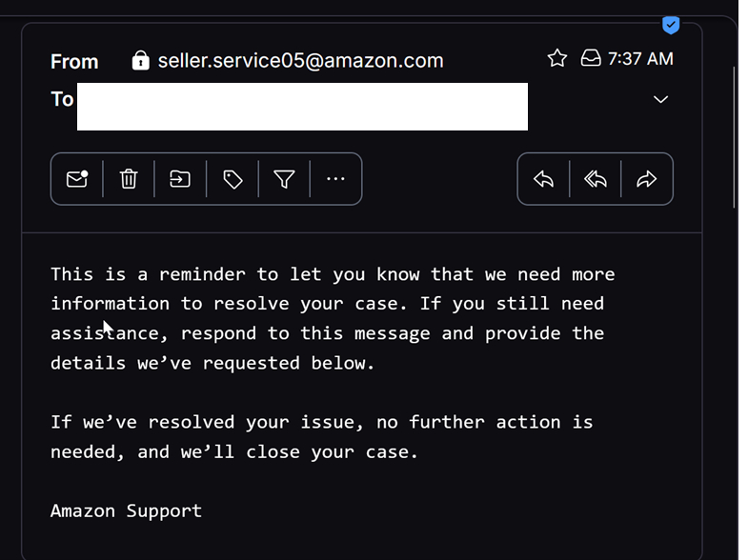Click the lock encryption icon by sender
Screen dimensions: 748x560
pyautogui.click(x=141, y=61)
